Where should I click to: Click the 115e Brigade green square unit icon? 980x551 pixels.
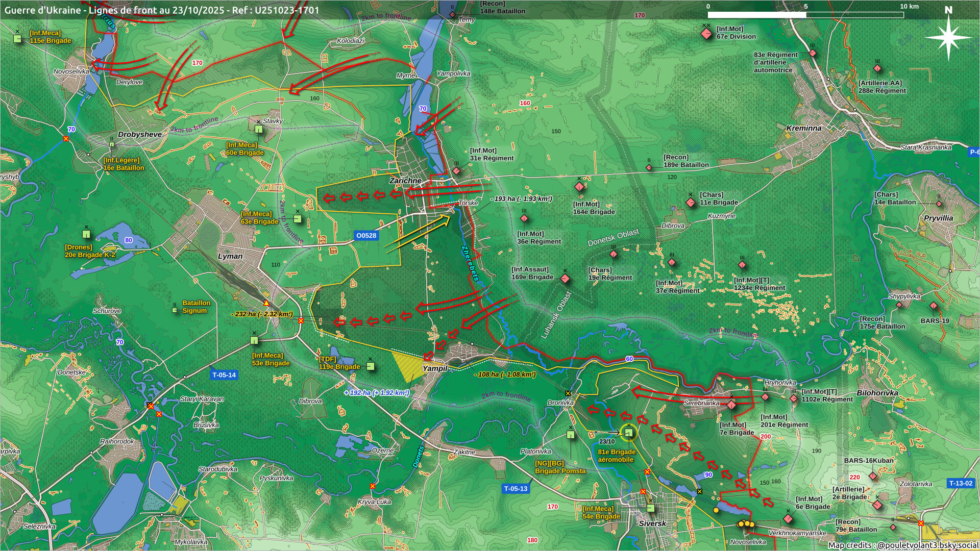(x=18, y=38)
